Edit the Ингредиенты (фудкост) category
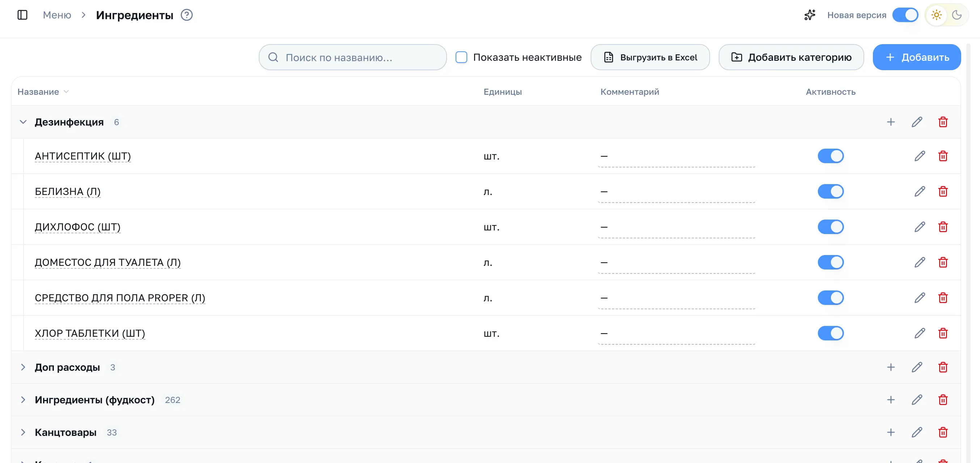 (x=917, y=400)
